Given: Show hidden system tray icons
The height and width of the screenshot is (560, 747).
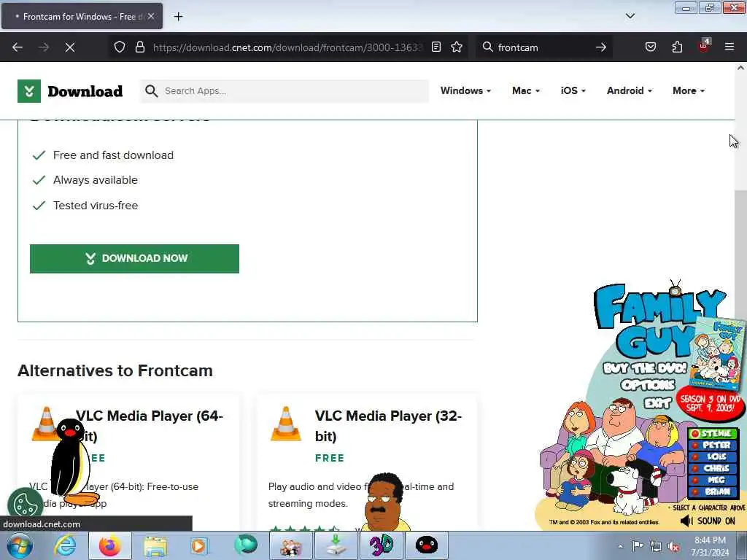Looking at the screenshot, I should pos(620,546).
